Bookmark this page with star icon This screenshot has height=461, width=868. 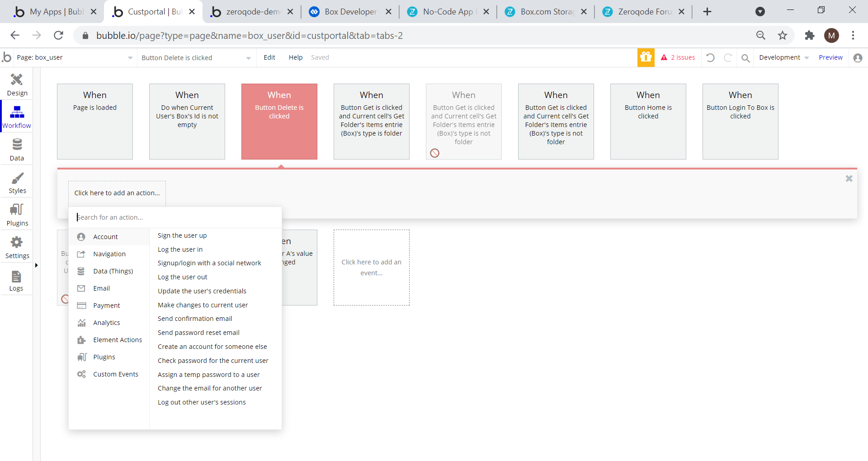(x=783, y=35)
